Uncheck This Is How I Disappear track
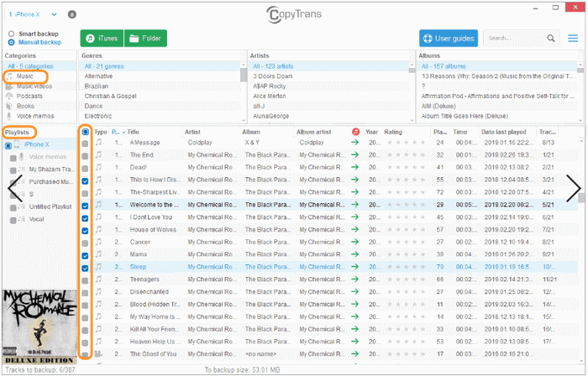This screenshot has height=376, width=588. click(85, 181)
